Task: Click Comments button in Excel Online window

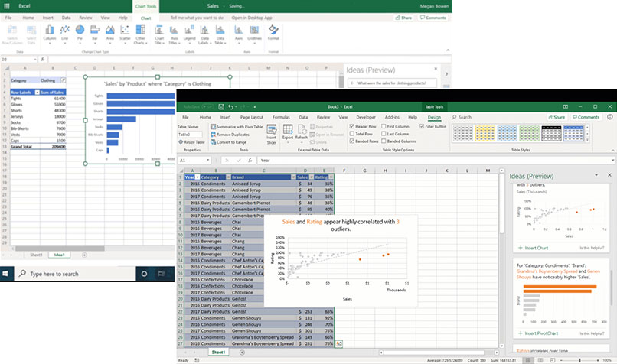Action: pyautogui.click(x=433, y=18)
